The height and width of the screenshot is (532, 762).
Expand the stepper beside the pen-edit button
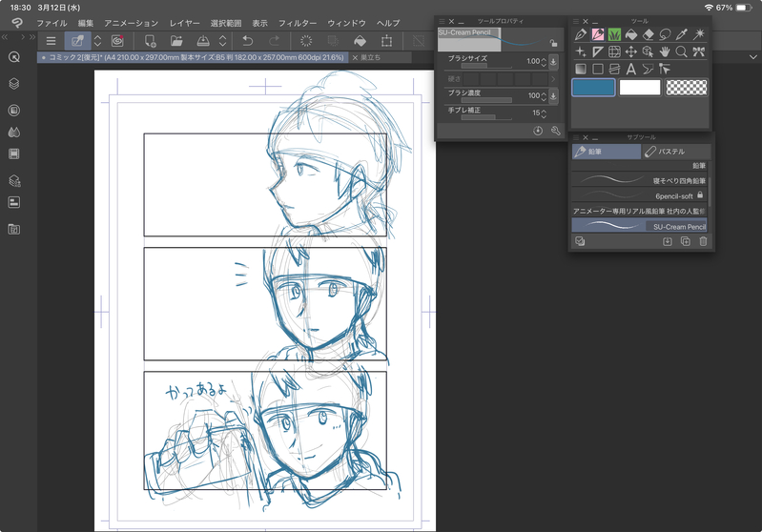click(x=97, y=41)
